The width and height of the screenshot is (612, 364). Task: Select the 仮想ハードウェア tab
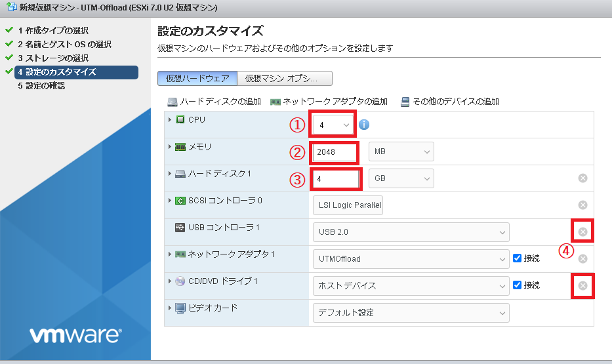click(x=197, y=78)
